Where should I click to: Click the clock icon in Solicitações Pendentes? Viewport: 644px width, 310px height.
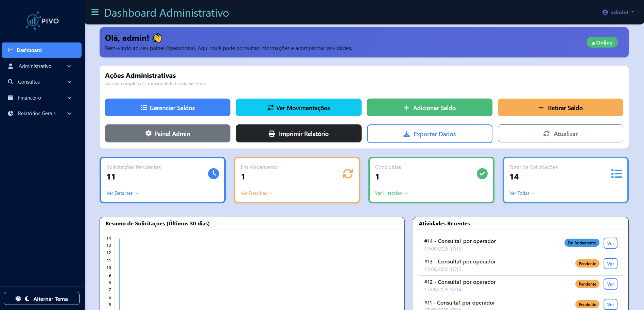(x=213, y=174)
